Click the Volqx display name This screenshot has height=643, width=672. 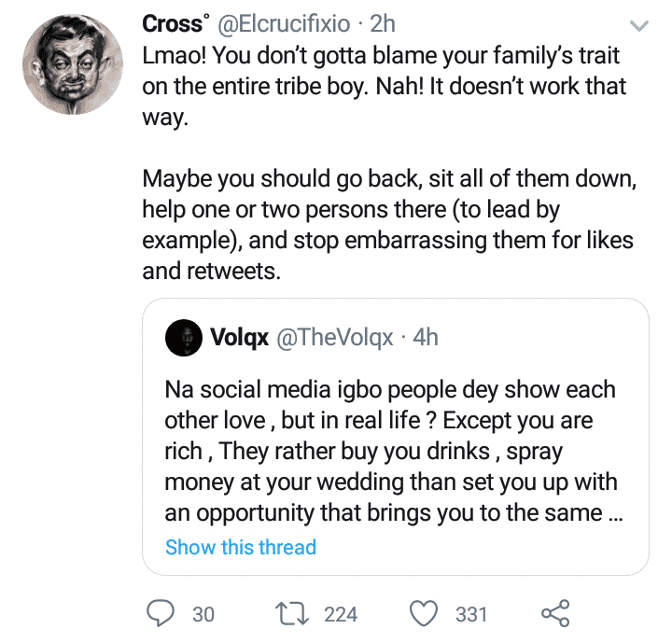(236, 338)
